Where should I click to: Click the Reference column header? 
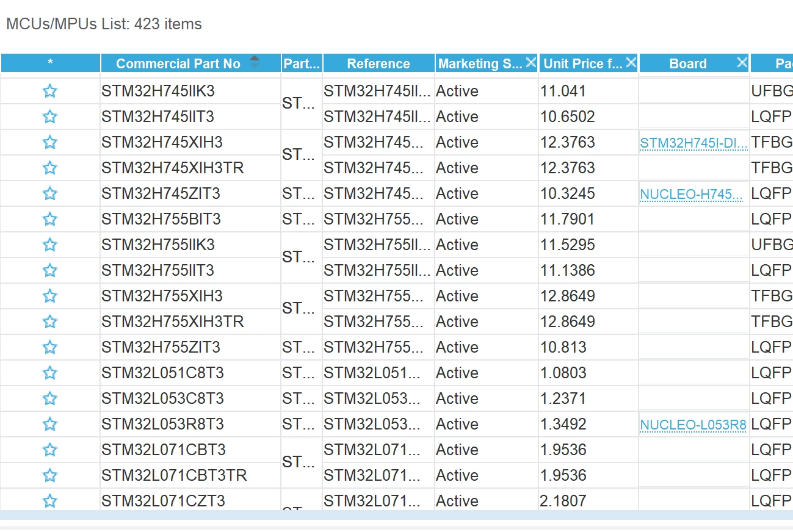[378, 63]
